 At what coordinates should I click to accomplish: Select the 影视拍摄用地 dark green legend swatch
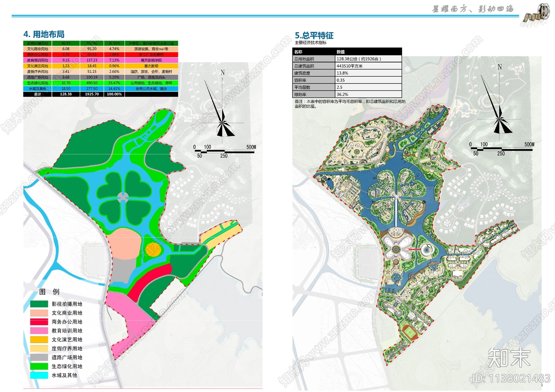(x=39, y=304)
